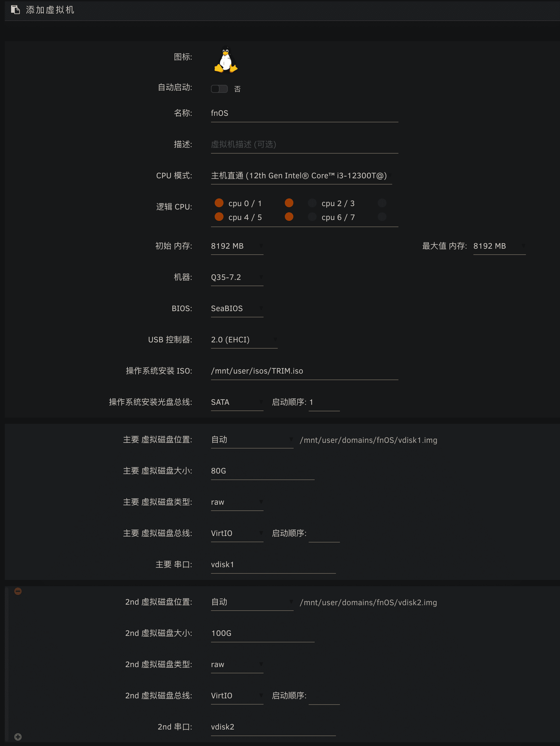Open the 主要虚拟磁盘总线 VirtIO dropdown
This screenshot has width=560, height=746.
(237, 534)
